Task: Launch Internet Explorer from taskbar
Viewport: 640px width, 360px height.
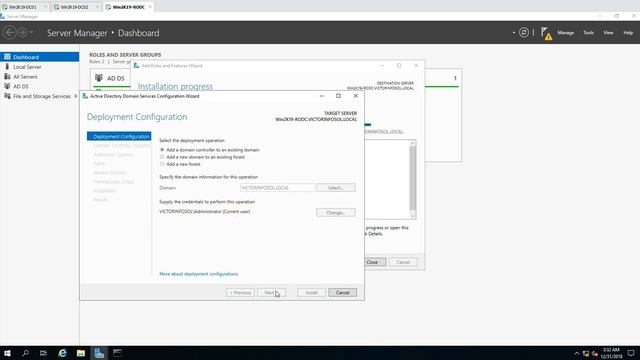Action: (62, 353)
